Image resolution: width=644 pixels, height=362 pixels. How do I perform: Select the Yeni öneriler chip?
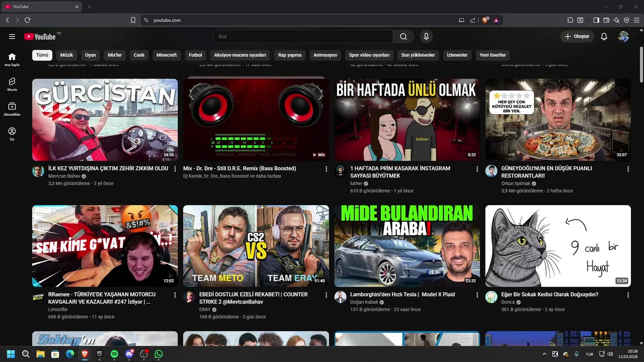pos(493,55)
